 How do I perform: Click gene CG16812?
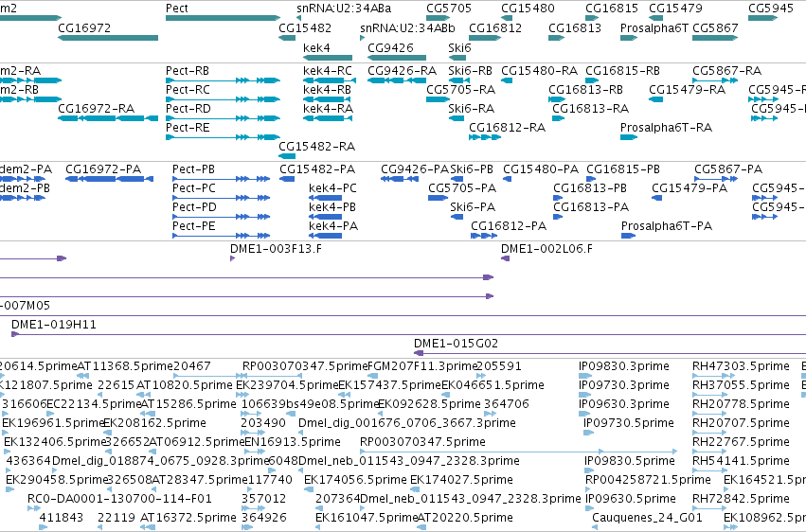(x=485, y=38)
